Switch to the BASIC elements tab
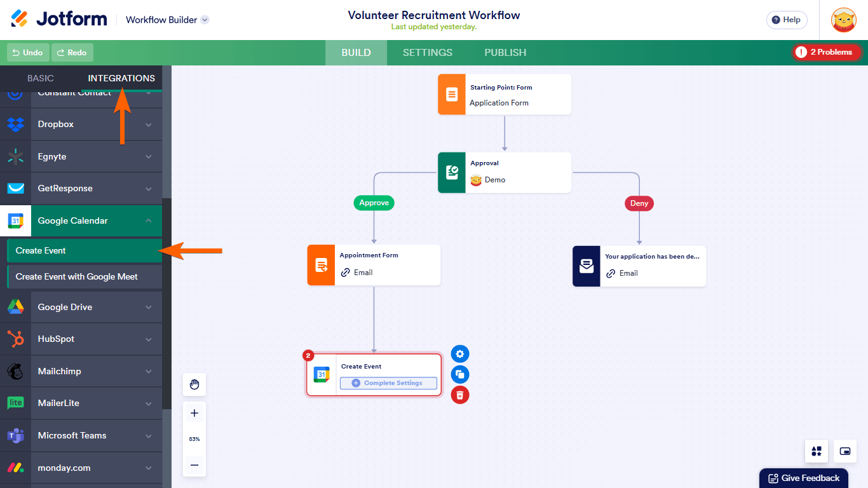 41,78
